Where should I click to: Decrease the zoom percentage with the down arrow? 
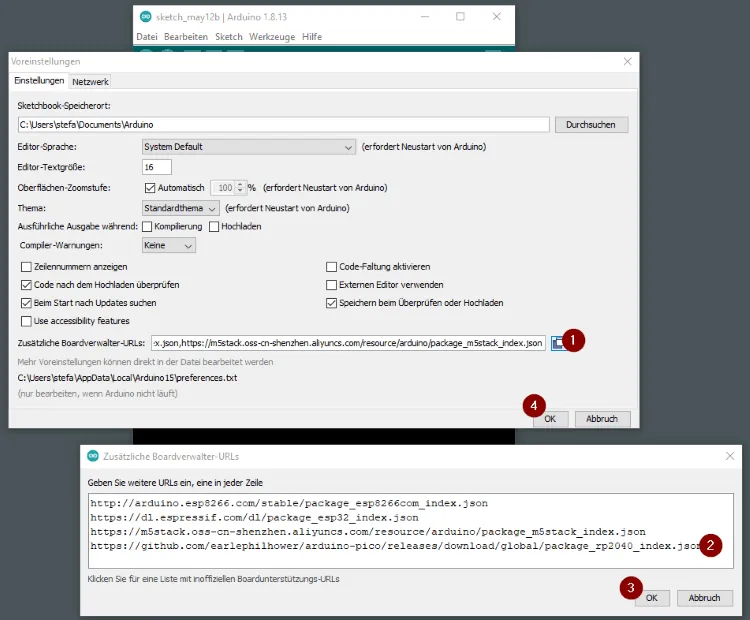click(x=240, y=191)
